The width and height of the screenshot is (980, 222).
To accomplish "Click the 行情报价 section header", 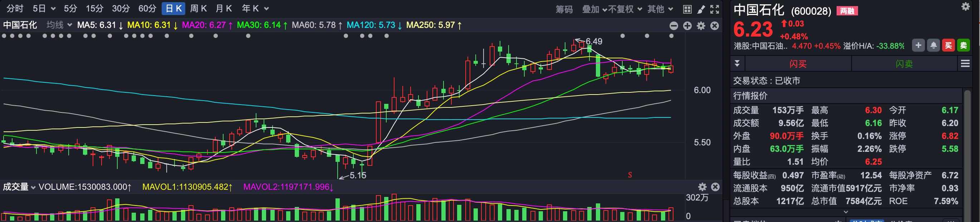I will (x=750, y=96).
